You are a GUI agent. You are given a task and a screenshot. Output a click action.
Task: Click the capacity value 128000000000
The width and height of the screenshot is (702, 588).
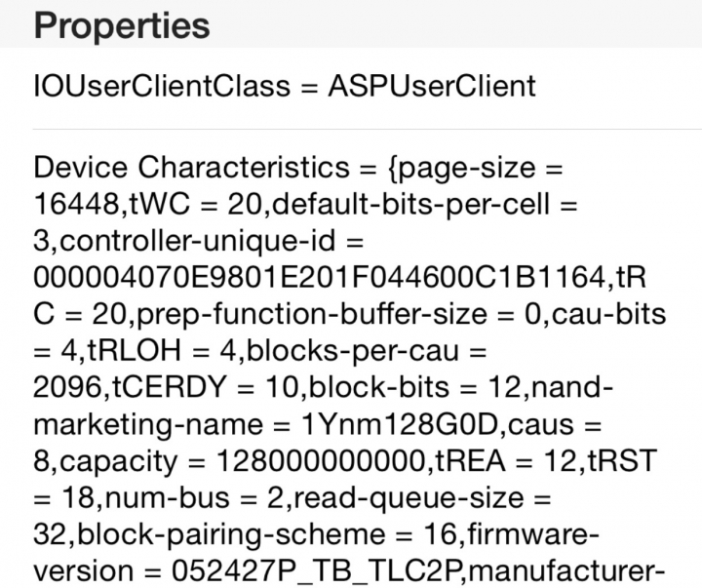(x=321, y=461)
